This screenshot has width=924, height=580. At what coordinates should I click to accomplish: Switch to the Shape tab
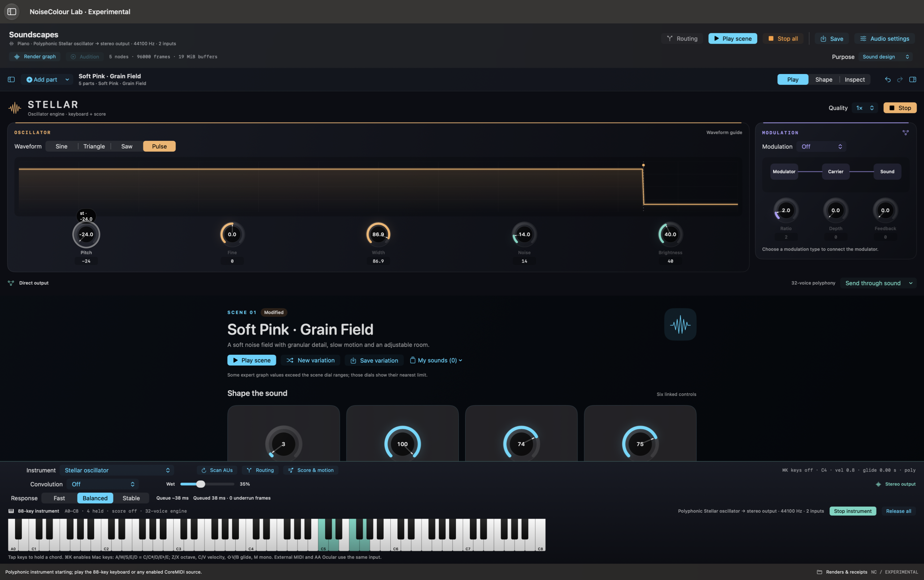pos(824,79)
